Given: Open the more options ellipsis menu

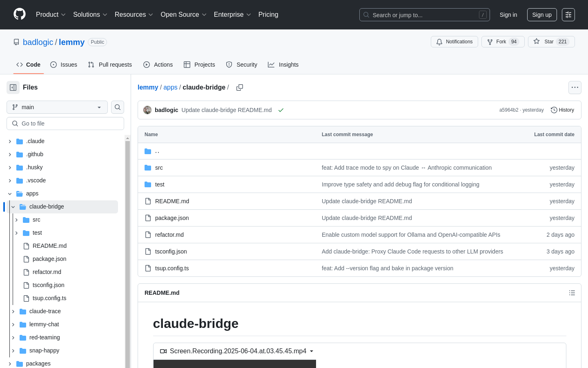Looking at the screenshot, I should click(x=575, y=88).
